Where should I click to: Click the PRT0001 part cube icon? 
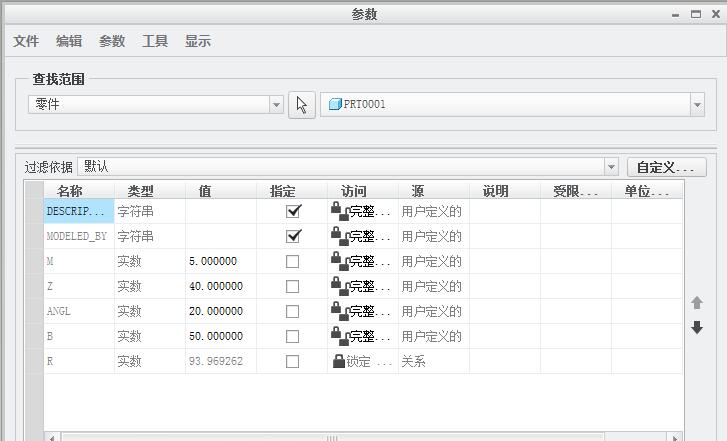click(335, 104)
